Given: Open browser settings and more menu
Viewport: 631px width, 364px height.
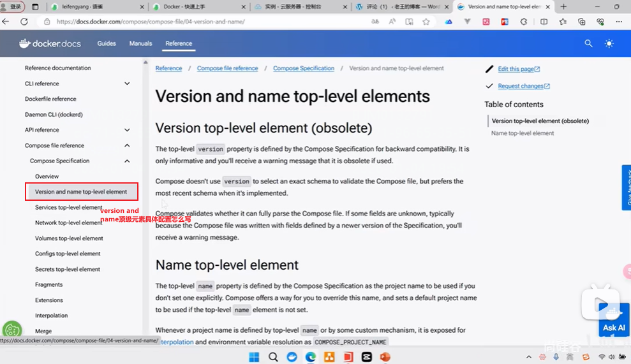Looking at the screenshot, I should [x=619, y=22].
